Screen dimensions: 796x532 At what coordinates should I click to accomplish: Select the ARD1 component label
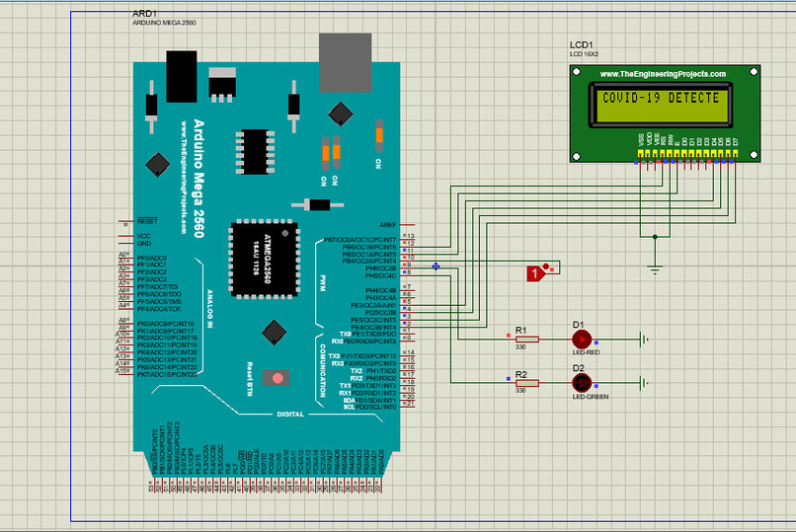[144, 14]
